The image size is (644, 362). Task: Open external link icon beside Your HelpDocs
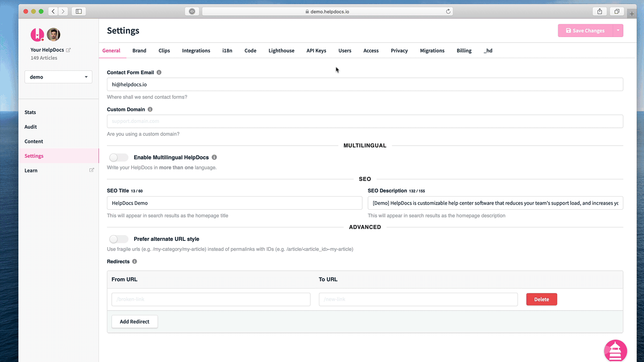coord(68,50)
